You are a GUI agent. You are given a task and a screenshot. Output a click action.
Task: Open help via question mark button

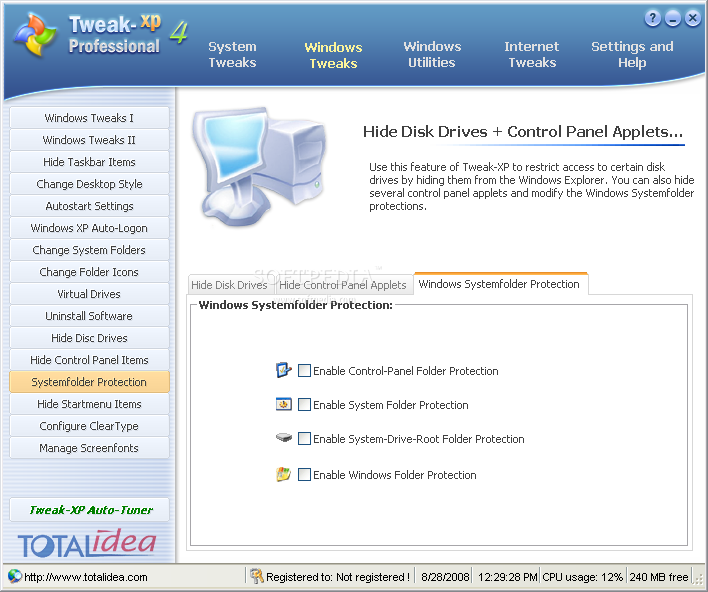tap(652, 19)
